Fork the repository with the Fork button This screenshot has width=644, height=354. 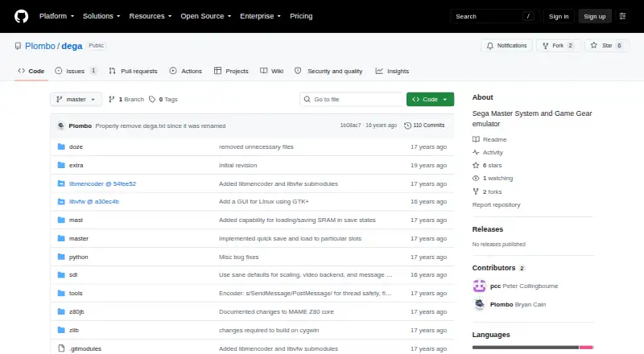[558, 46]
